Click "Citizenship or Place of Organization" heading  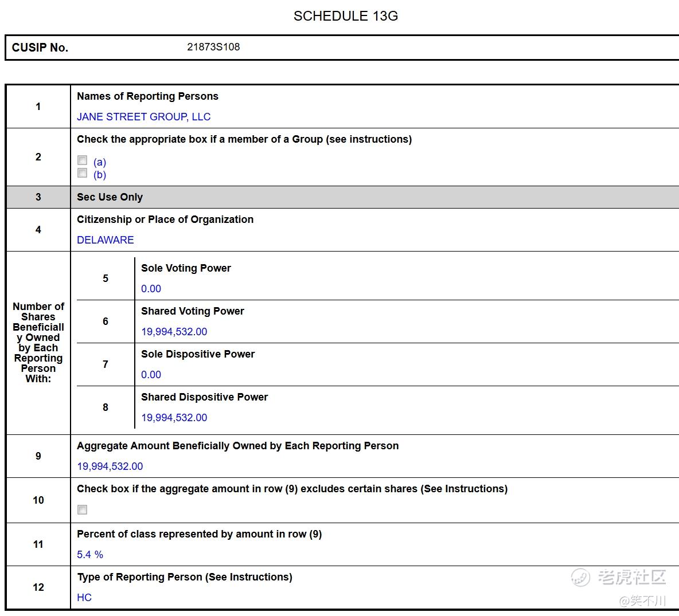(x=165, y=219)
